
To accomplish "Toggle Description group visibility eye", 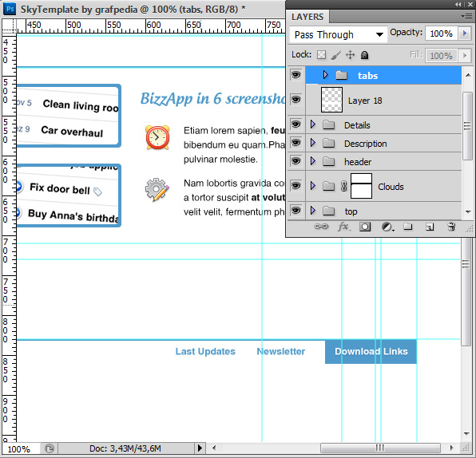I will tap(296, 143).
